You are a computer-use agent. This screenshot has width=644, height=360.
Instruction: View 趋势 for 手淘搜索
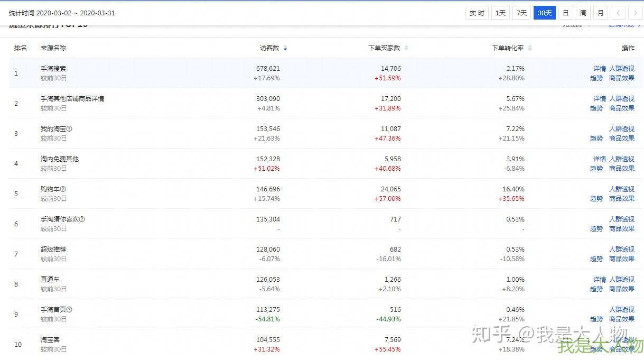(596, 78)
